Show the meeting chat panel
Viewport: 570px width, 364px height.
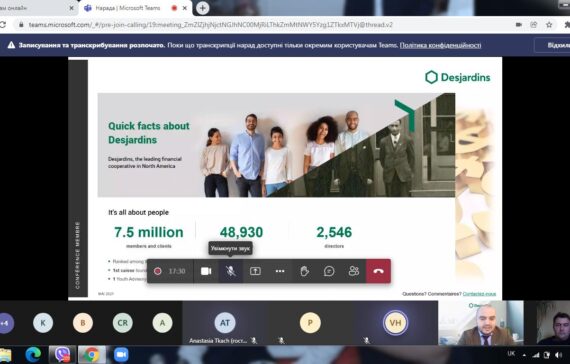click(x=329, y=271)
